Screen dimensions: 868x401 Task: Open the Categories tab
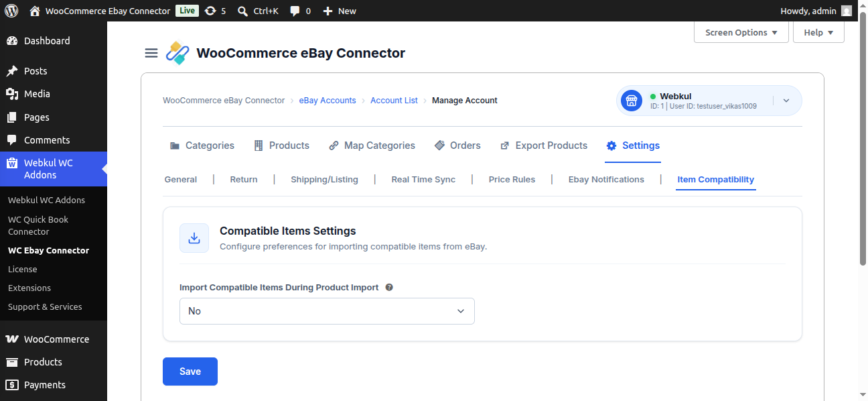pos(202,146)
